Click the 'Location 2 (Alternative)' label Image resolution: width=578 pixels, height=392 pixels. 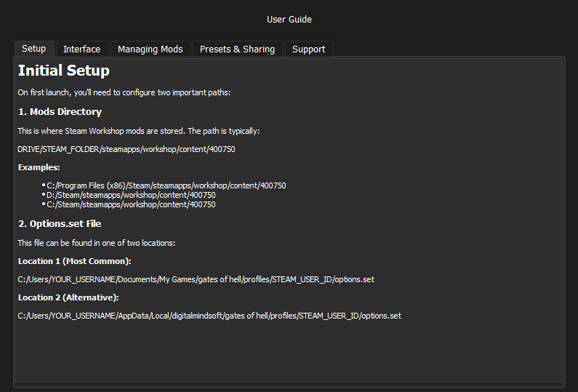68,297
